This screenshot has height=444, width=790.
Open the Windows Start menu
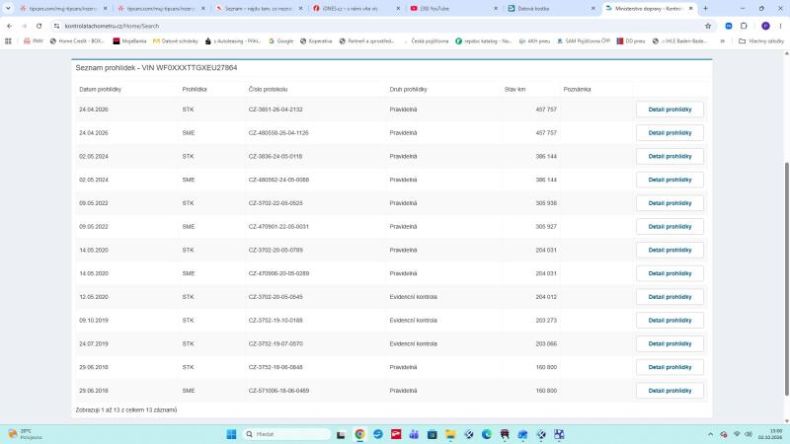(x=231, y=434)
